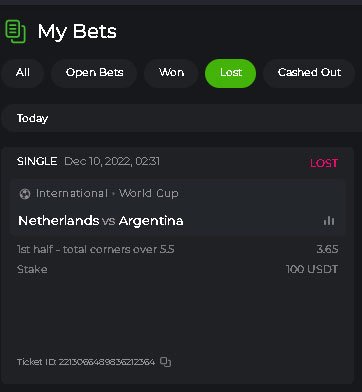Expand the Today date section
The height and width of the screenshot is (392, 362).
[182, 118]
